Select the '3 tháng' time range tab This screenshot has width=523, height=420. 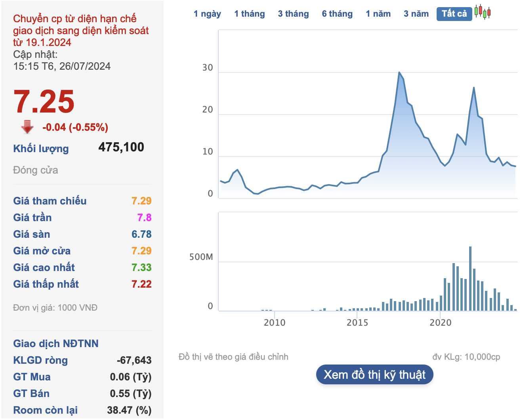click(293, 14)
